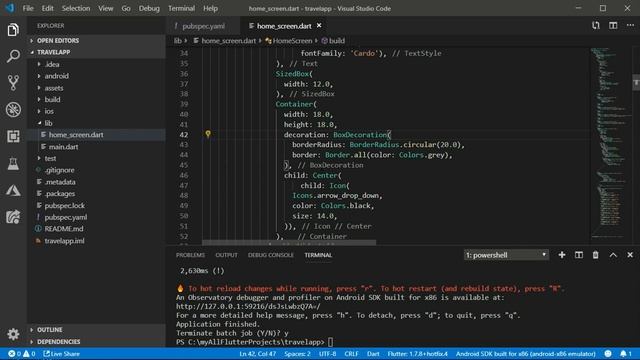Expand the OPEN EDITORS section
640x360 pixels.
96,40
